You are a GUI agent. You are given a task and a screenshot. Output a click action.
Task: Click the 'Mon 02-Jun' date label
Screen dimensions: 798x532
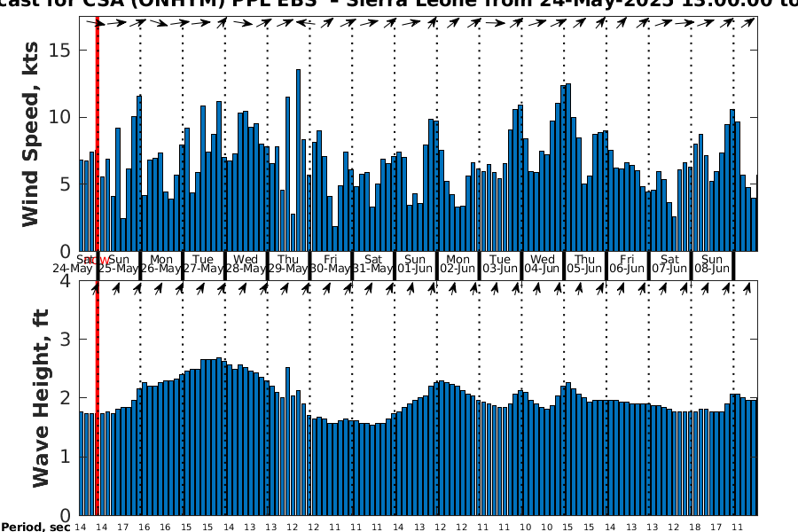click(x=458, y=263)
